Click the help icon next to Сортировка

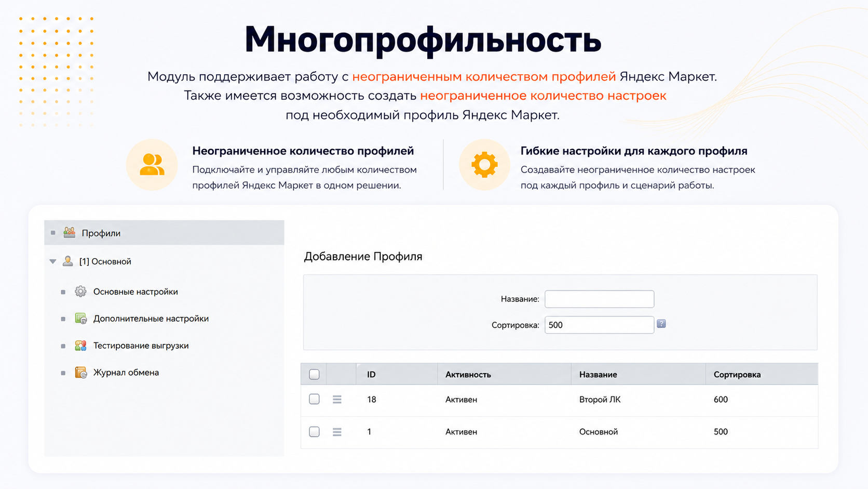click(661, 324)
